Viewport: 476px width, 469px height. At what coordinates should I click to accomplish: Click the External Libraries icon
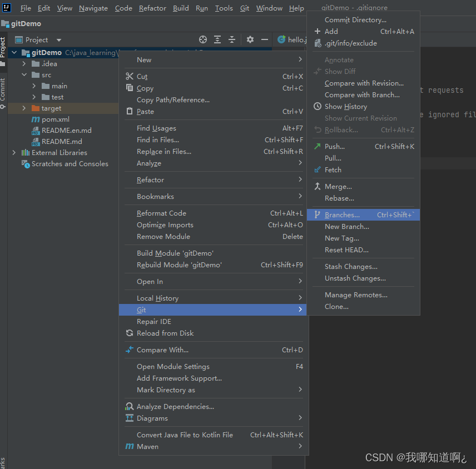coord(26,152)
